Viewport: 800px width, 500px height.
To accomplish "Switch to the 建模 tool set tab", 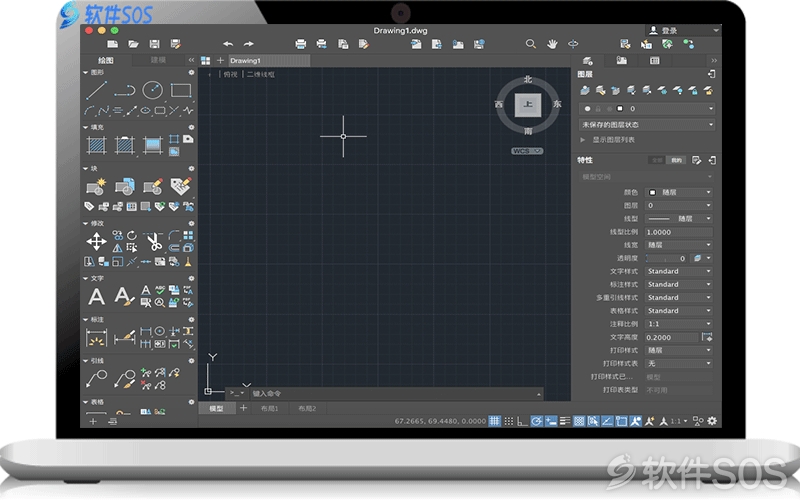I will click(x=158, y=60).
